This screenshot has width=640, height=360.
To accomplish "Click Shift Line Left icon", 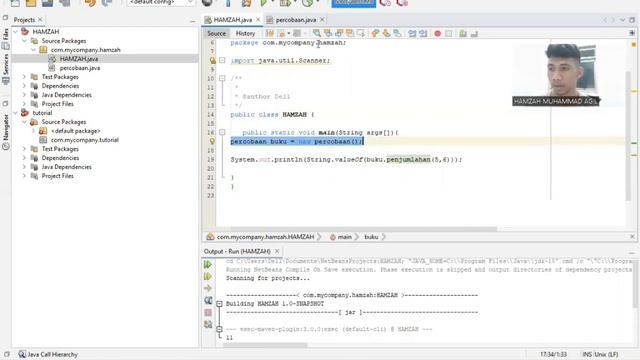I will click(x=412, y=33).
